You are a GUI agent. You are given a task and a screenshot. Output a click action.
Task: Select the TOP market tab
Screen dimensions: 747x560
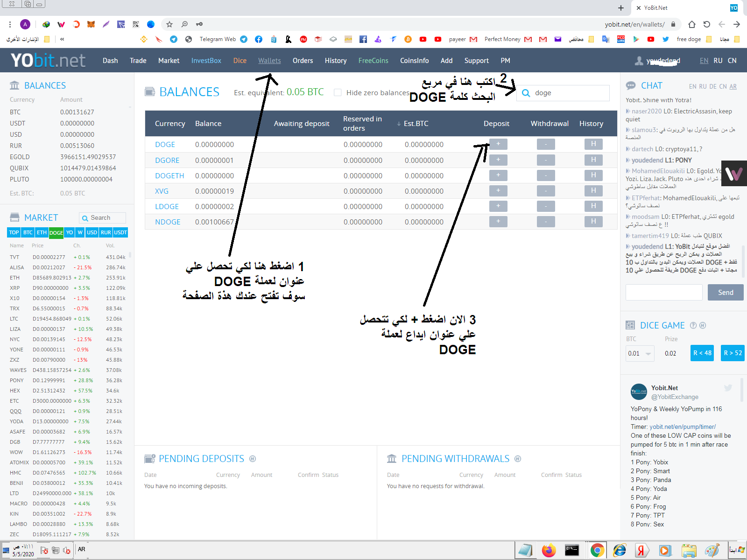click(14, 232)
